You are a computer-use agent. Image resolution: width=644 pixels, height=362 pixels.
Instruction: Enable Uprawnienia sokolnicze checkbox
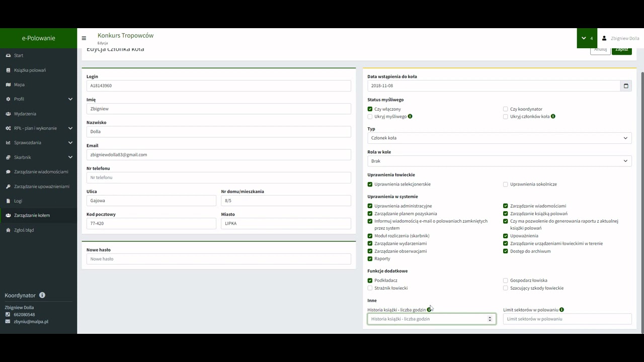point(506,185)
